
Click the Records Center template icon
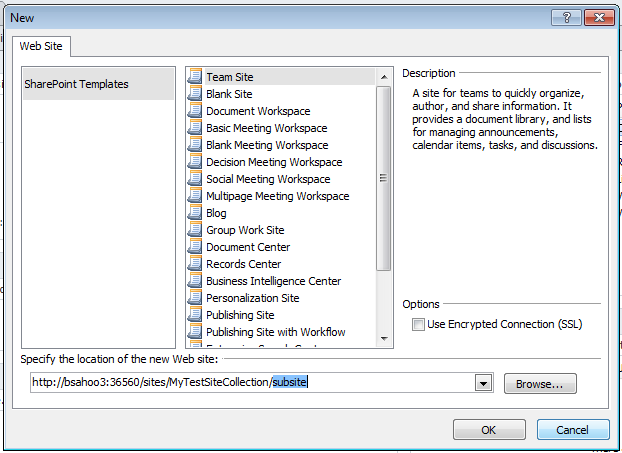[x=195, y=264]
